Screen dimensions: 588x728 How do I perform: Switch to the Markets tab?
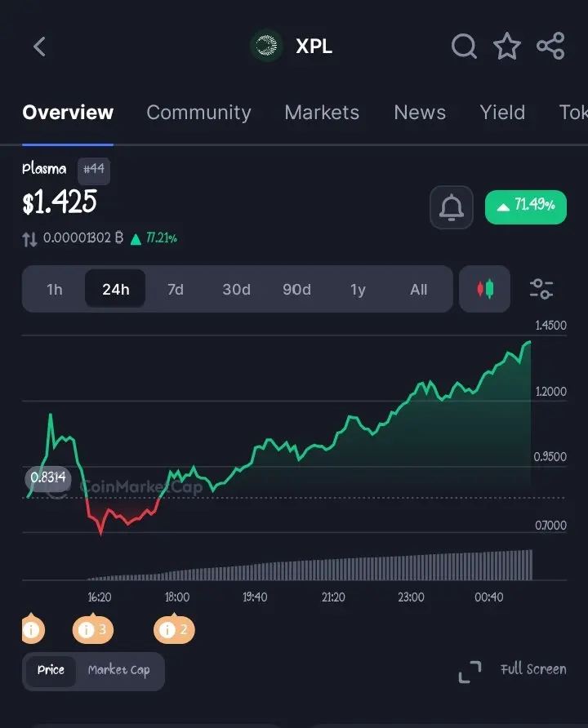pos(322,113)
